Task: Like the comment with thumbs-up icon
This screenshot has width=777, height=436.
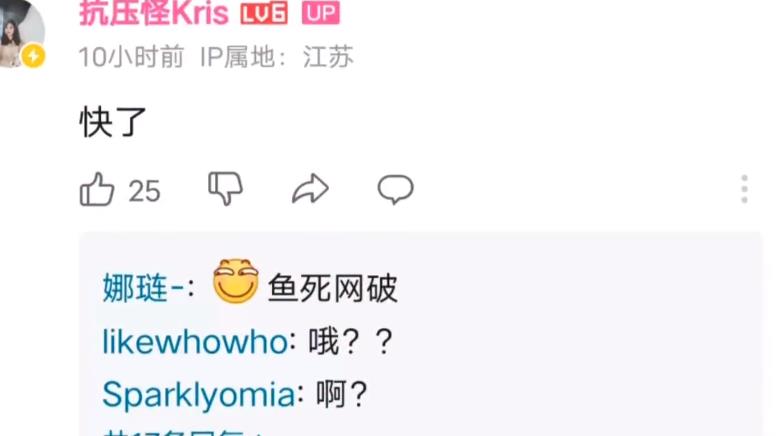Action: (97, 189)
